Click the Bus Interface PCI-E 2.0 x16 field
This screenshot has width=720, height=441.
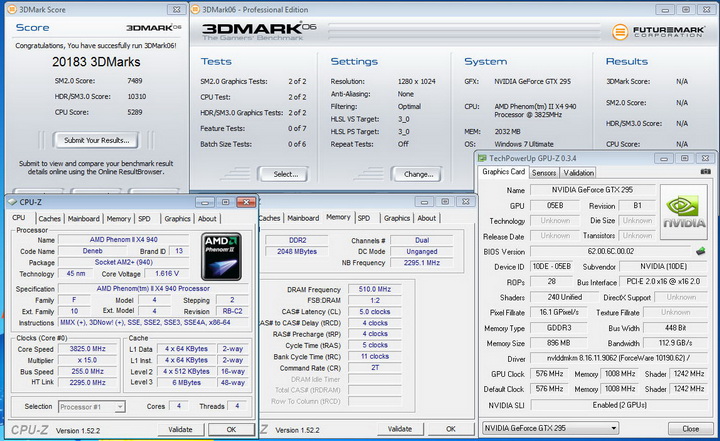tap(664, 281)
